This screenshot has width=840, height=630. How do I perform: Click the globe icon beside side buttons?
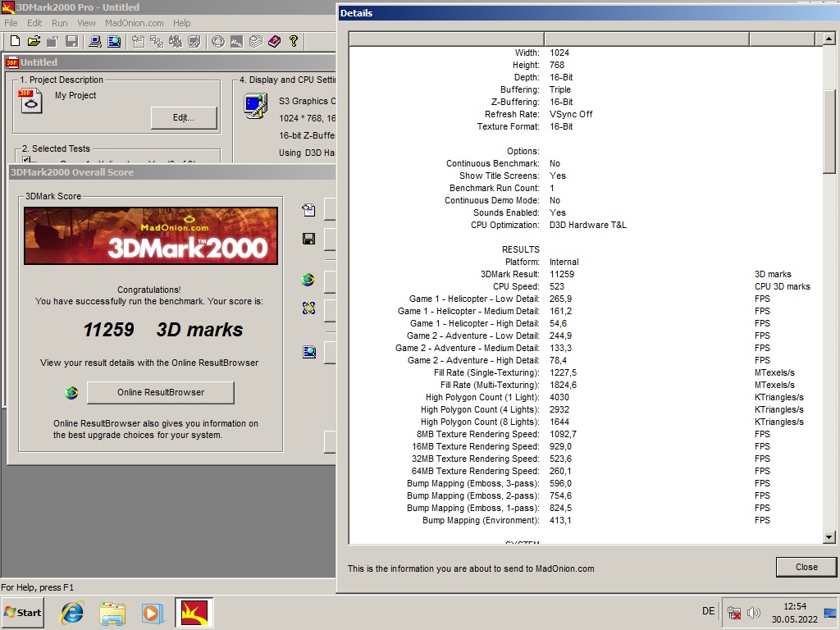[308, 279]
